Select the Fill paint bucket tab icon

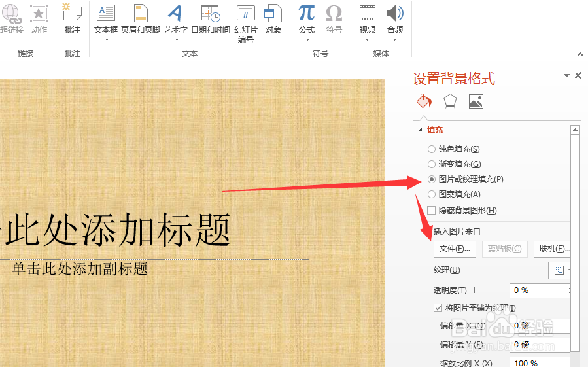point(424,101)
